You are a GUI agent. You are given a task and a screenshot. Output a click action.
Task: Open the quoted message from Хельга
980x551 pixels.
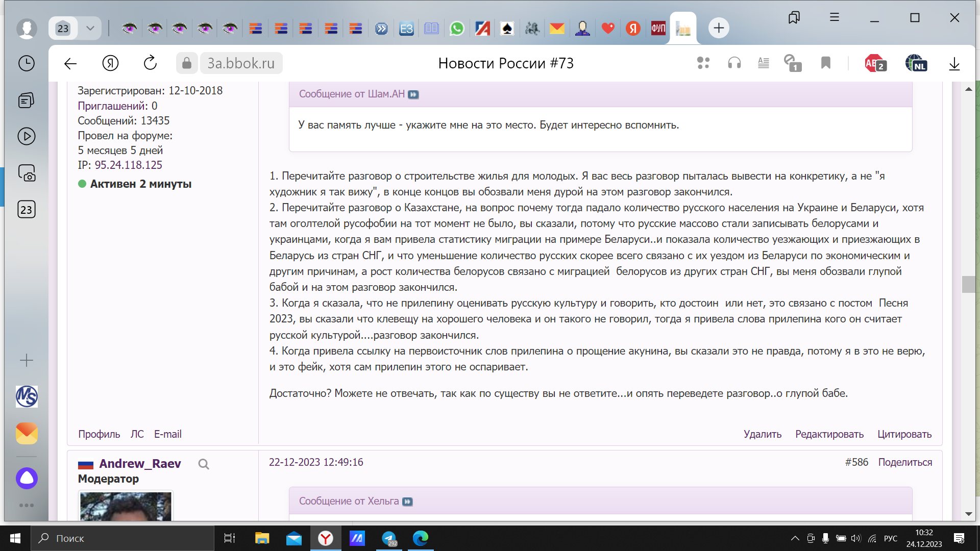407,502
